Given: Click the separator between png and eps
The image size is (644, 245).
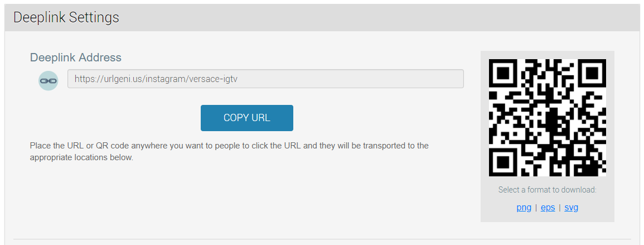Looking at the screenshot, I should [536, 208].
